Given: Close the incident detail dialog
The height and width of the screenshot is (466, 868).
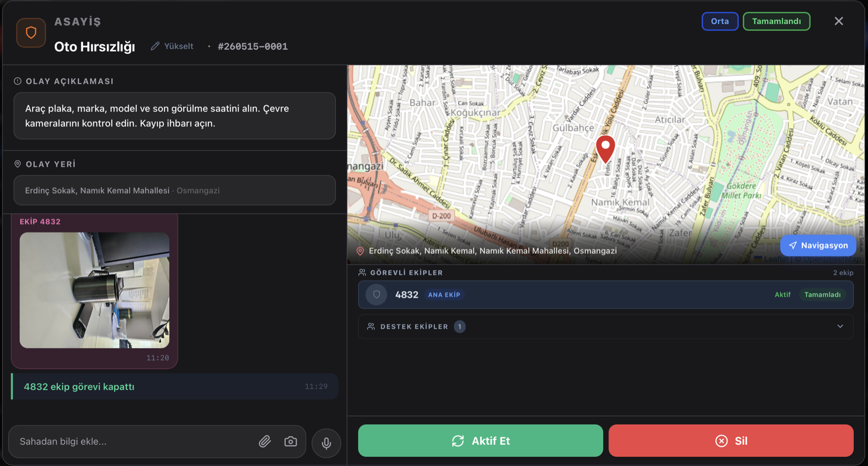Looking at the screenshot, I should click(x=839, y=21).
